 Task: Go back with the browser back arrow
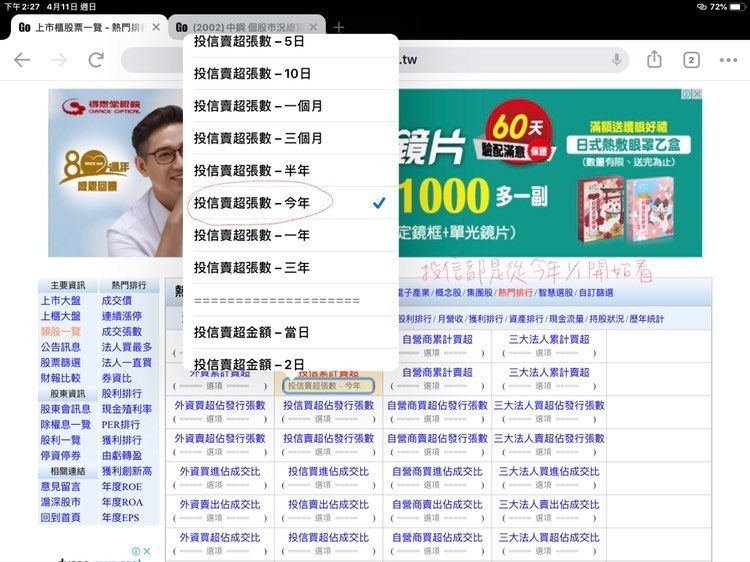pos(22,60)
